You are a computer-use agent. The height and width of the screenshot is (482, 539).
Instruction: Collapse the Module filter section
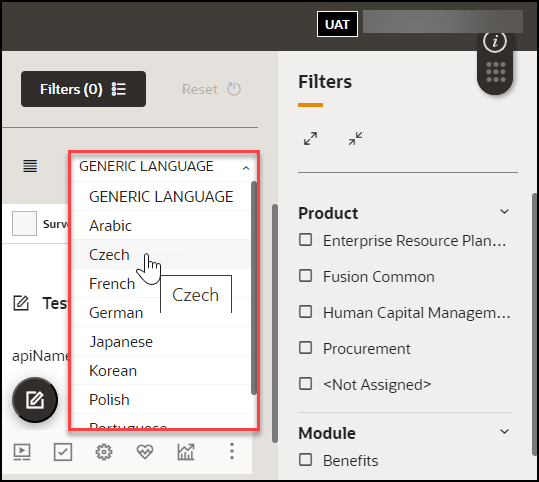(504, 431)
